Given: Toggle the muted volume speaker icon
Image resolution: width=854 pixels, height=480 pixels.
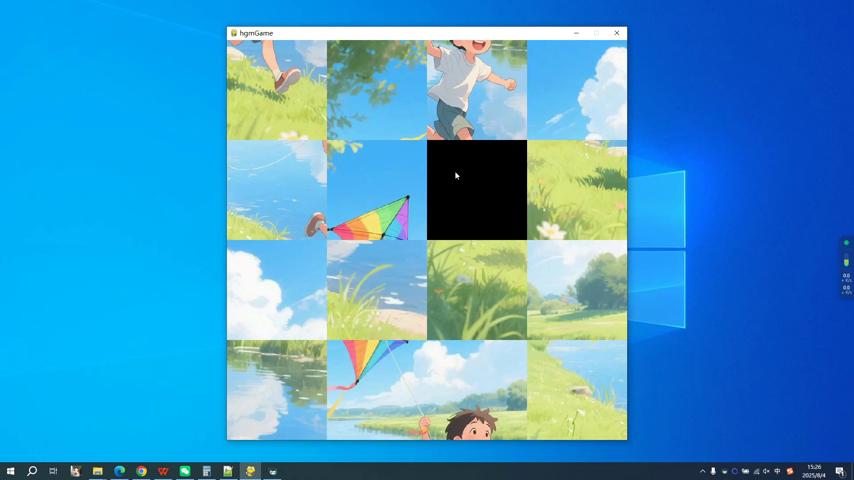Looking at the screenshot, I should (x=767, y=471).
